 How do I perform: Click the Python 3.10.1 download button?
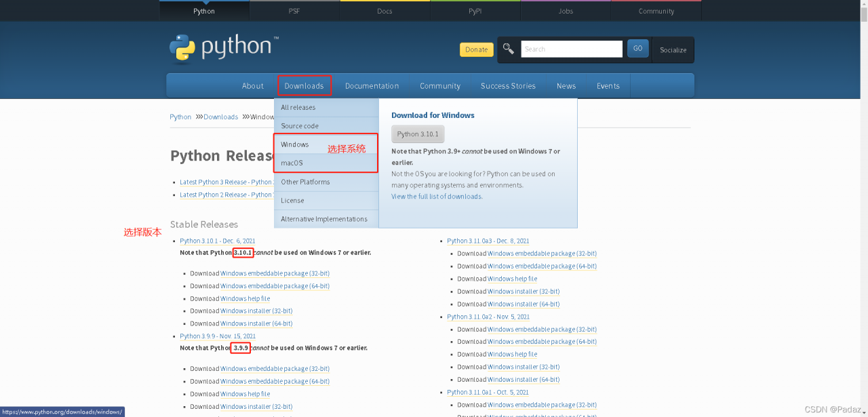click(x=418, y=134)
